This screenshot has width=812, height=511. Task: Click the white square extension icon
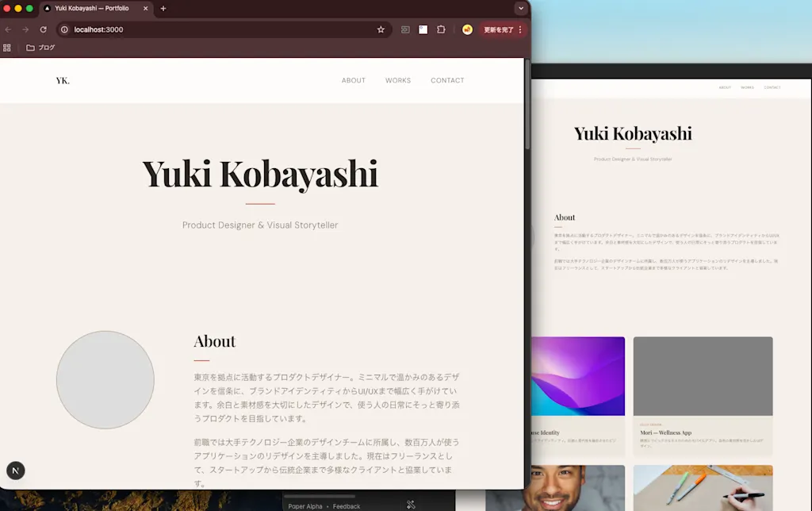pos(423,29)
